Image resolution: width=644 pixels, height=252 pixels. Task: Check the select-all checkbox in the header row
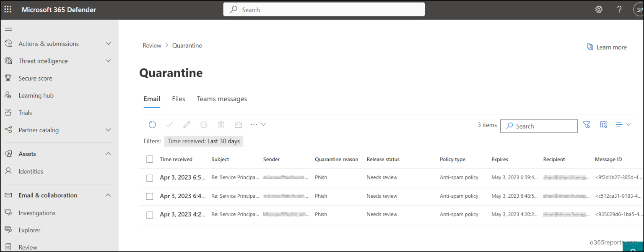[x=150, y=159]
